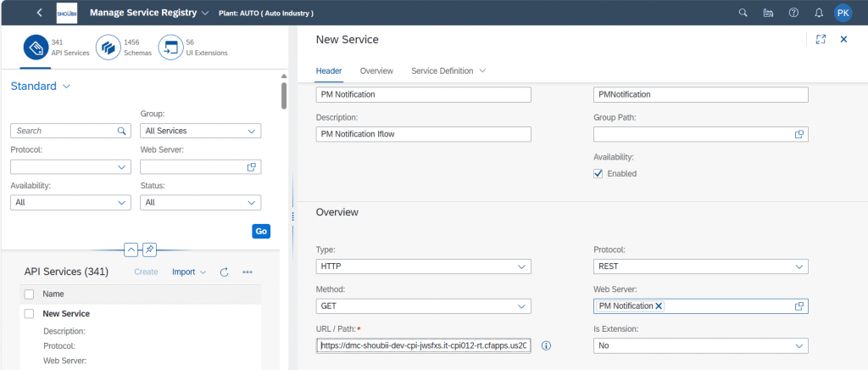This screenshot has height=370, width=868.
Task: Open the Schemas icon tab
Action: pos(108,48)
